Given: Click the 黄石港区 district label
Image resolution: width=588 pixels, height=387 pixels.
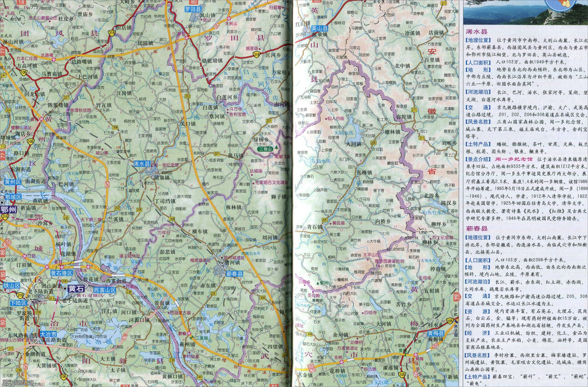Looking at the screenshot, I should [61, 273].
